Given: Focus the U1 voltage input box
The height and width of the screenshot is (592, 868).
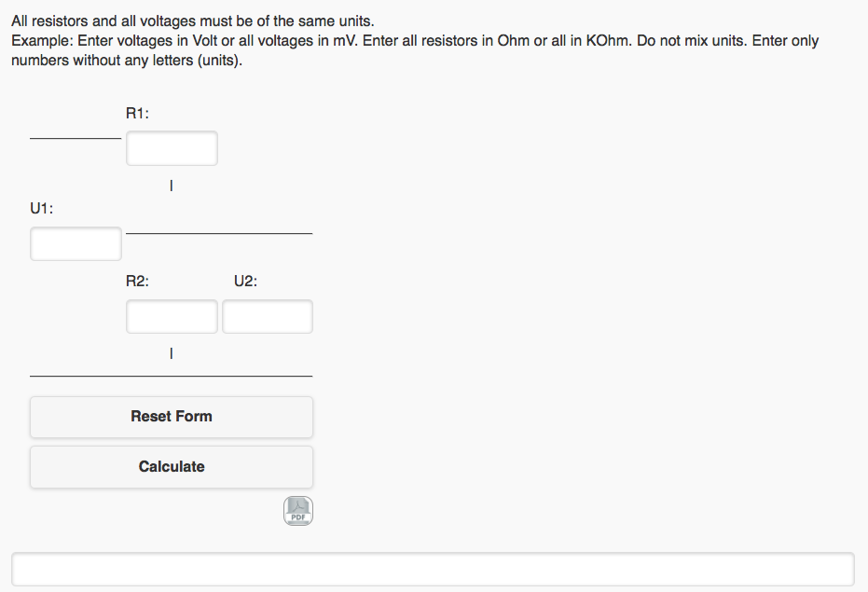Looking at the screenshot, I should pos(76,244).
